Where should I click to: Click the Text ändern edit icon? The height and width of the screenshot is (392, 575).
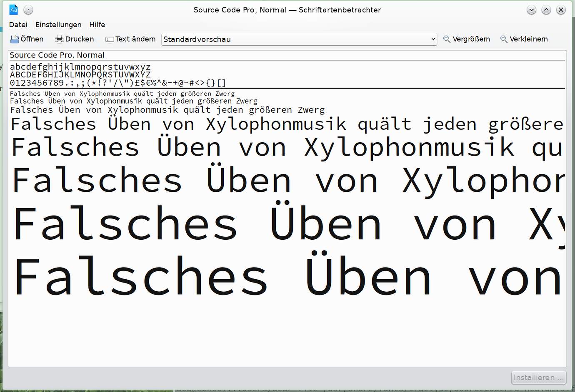pyautogui.click(x=109, y=39)
